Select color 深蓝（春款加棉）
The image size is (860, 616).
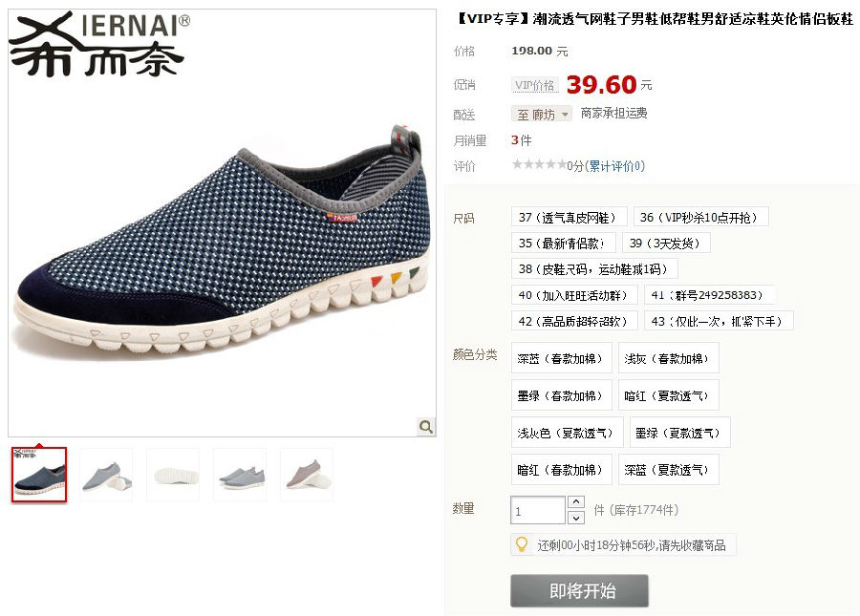(x=561, y=358)
